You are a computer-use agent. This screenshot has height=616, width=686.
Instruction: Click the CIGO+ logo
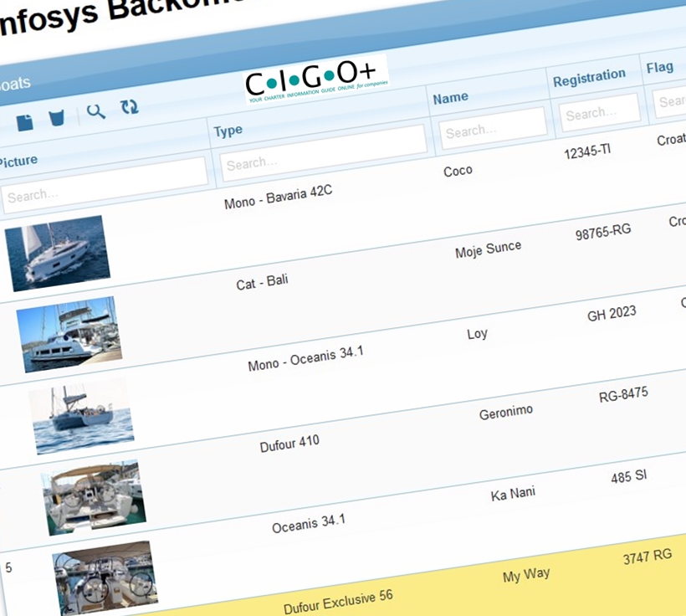316,80
